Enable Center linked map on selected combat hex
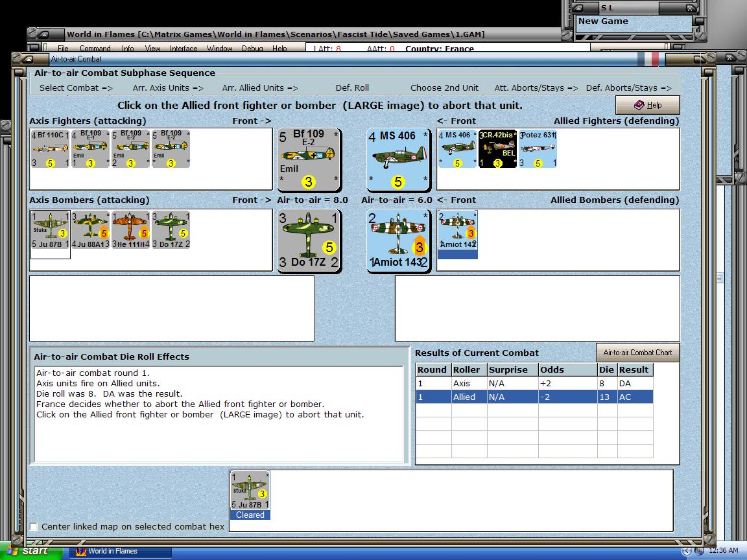Image resolution: width=747 pixels, height=560 pixels. coord(34,527)
